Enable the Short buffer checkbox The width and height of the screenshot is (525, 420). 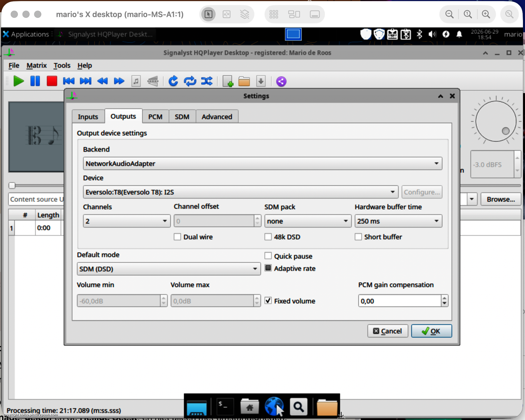tap(358, 236)
